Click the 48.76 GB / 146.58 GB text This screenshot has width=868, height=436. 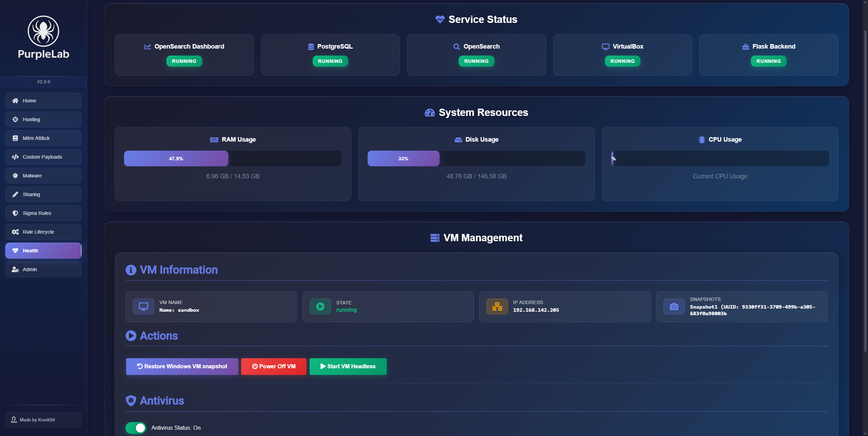[476, 176]
